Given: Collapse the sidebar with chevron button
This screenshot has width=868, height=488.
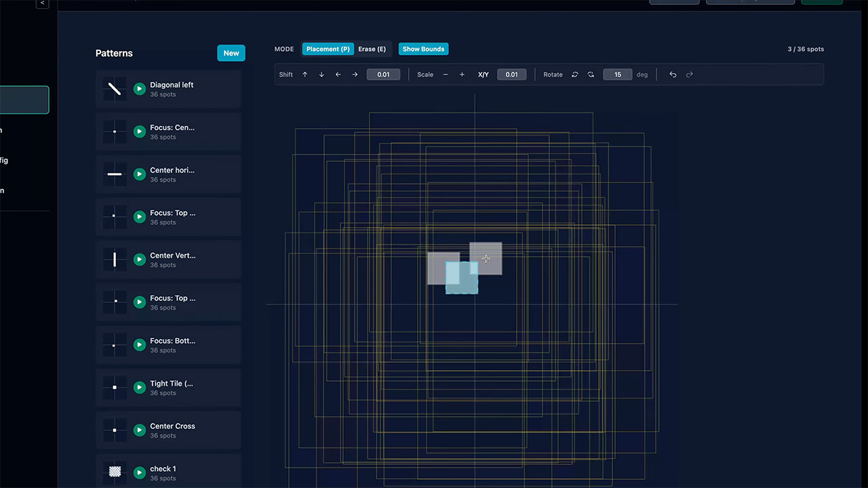Looking at the screenshot, I should click(43, 3).
